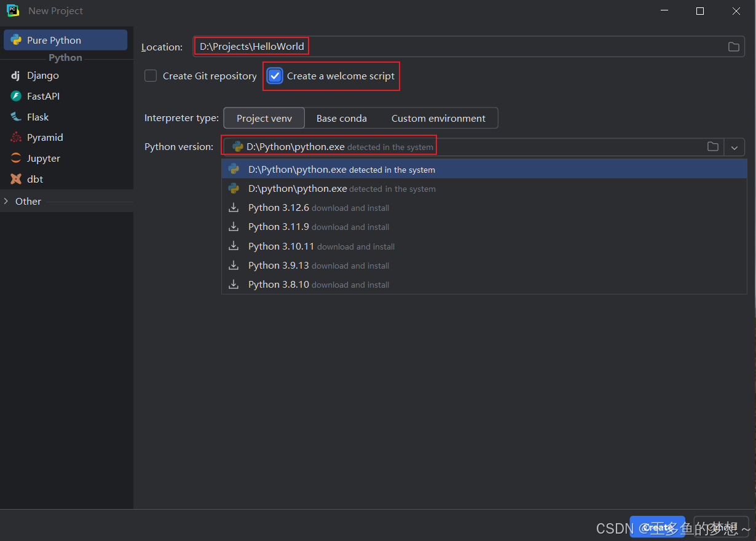
Task: Select the Custom environment interpreter type
Action: pyautogui.click(x=438, y=118)
